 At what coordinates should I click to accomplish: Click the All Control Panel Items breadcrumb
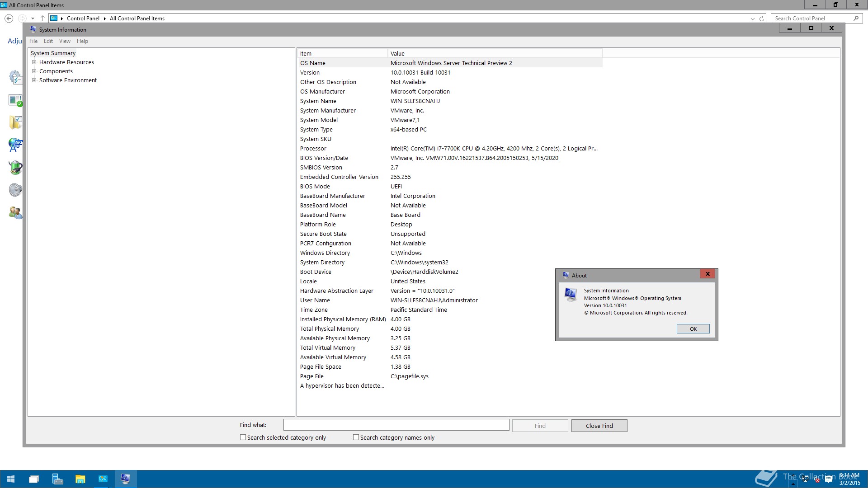137,19
